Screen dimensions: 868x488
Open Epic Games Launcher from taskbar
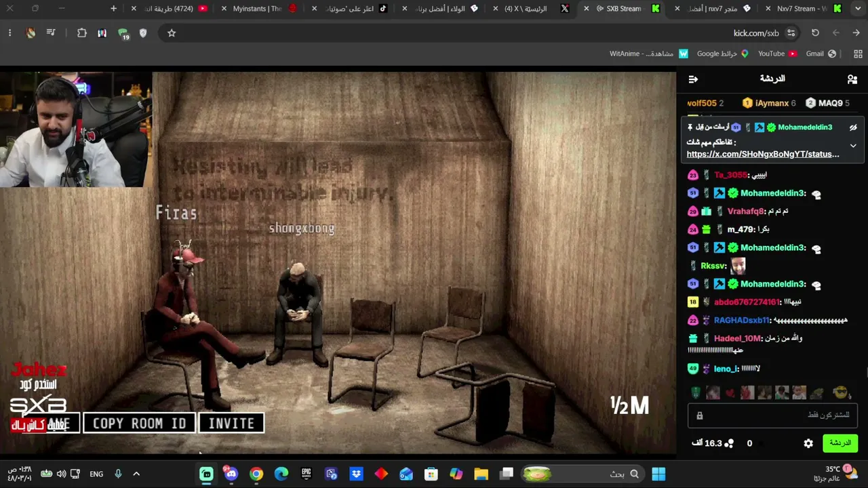(x=307, y=474)
